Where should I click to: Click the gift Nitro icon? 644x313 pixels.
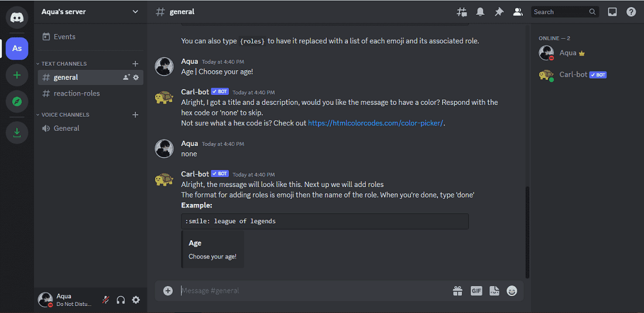click(457, 291)
